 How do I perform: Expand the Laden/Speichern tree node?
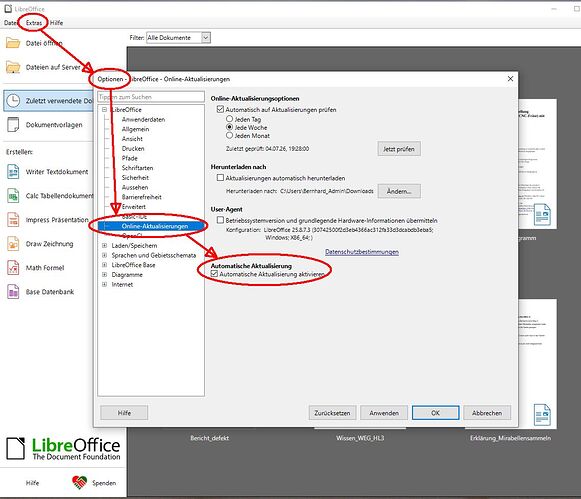coord(104,245)
